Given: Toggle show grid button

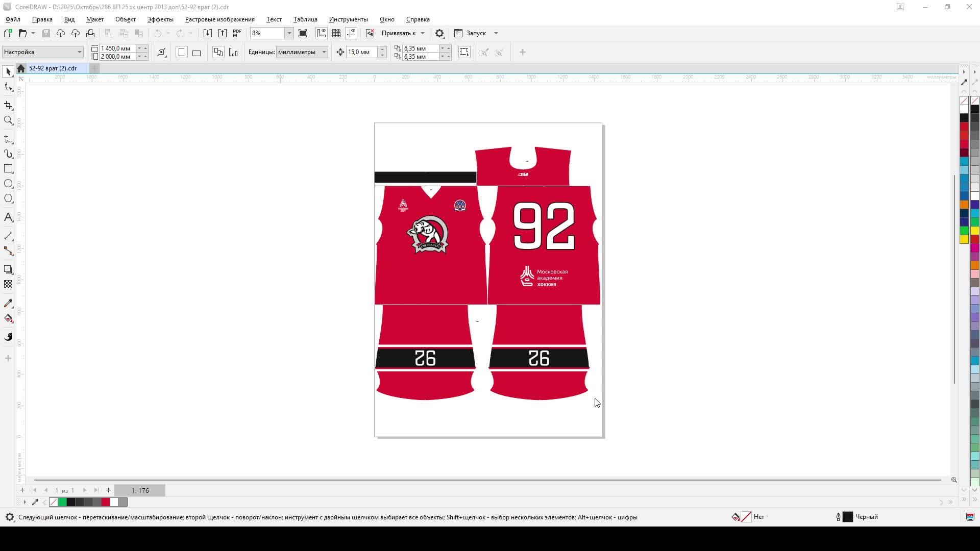Looking at the screenshot, I should (336, 33).
